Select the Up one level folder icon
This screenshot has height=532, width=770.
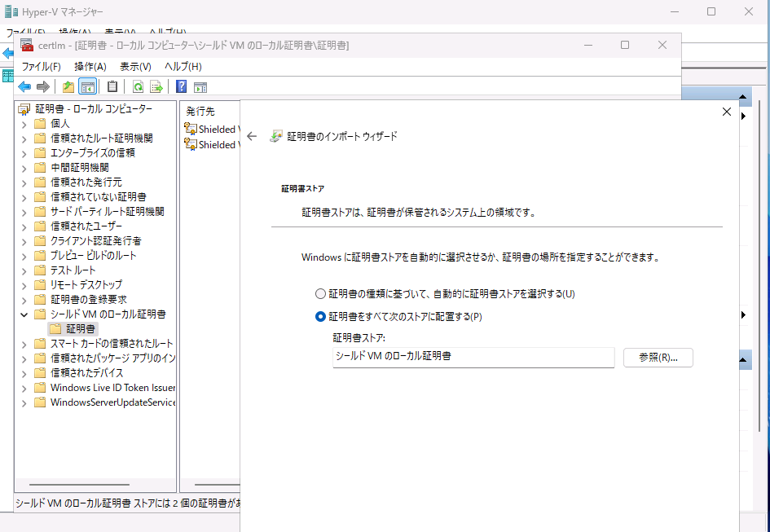pyautogui.click(x=68, y=86)
